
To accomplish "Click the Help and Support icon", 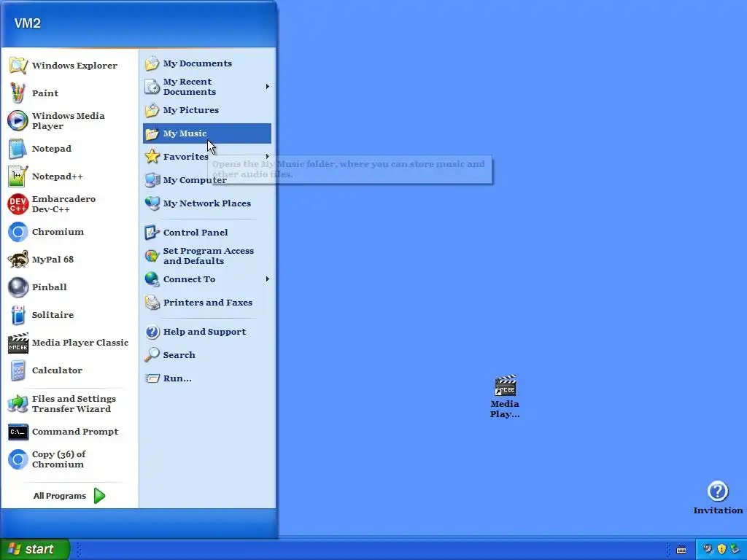I will coord(152,332).
